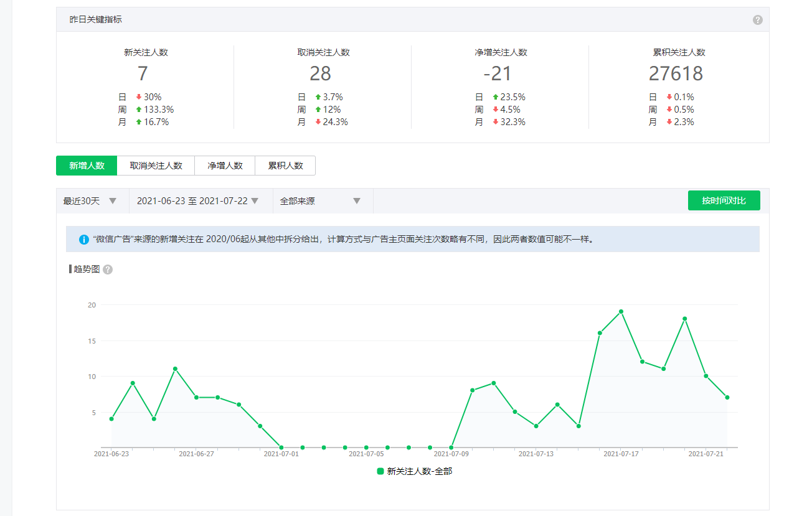Click the last data point with value 7
The width and height of the screenshot is (812, 516).
(x=727, y=397)
